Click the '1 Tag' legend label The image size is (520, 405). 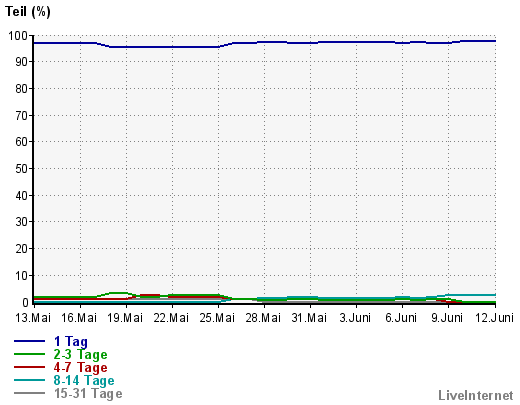pyautogui.click(x=71, y=341)
